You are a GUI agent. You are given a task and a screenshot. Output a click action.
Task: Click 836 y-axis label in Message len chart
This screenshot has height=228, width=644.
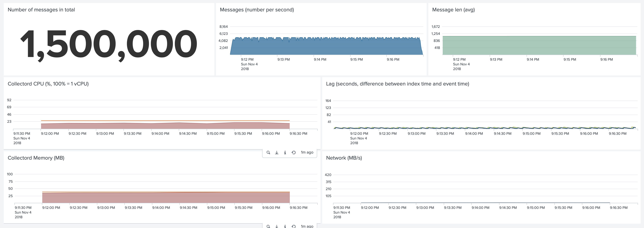pyautogui.click(x=437, y=41)
